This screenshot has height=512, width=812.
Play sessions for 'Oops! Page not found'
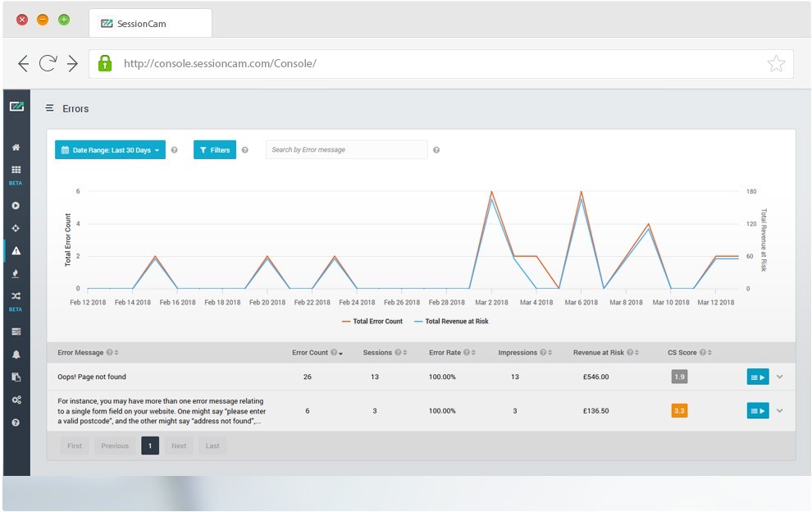757,377
